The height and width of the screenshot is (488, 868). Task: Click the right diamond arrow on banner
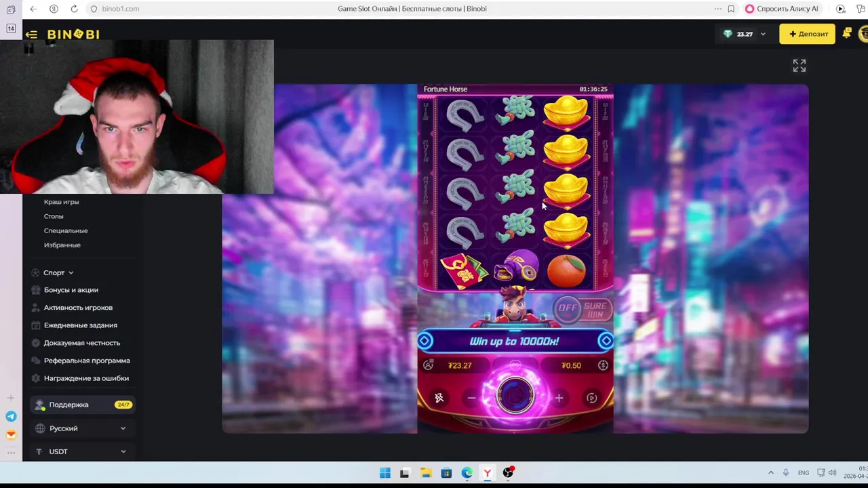coord(606,341)
